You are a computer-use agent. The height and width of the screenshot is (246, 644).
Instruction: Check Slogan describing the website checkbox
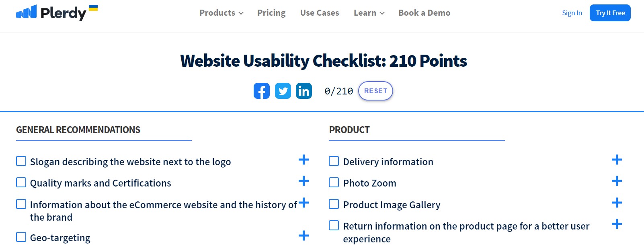(x=21, y=161)
